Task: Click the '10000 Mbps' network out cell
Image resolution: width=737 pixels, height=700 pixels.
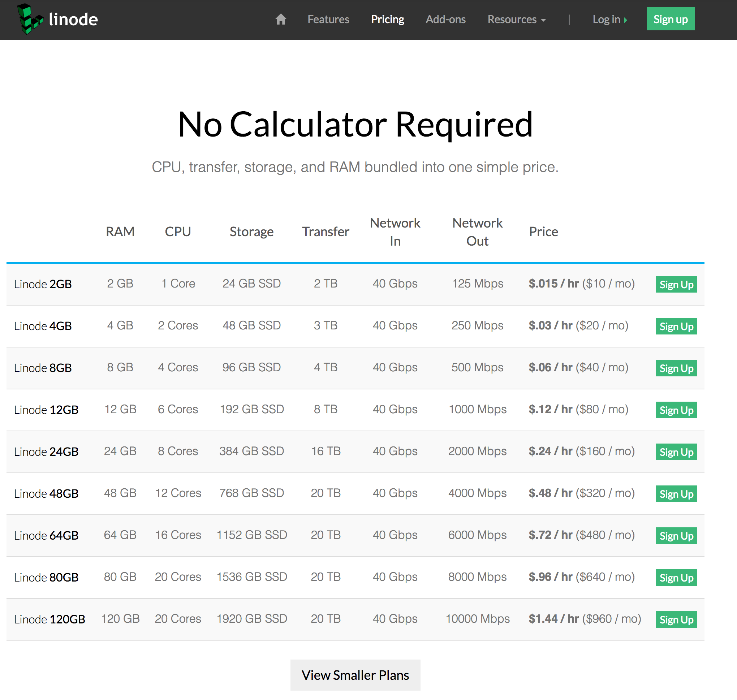Action: point(478,619)
